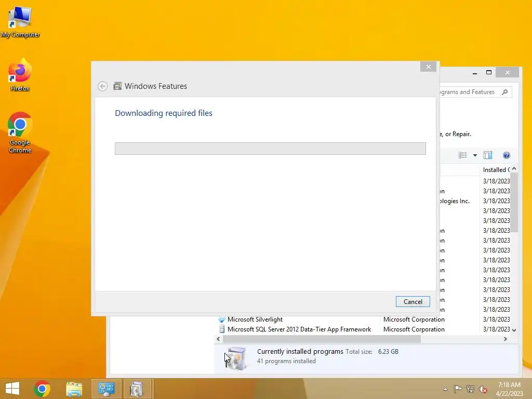This screenshot has height=399, width=532.
Task: Click the horizontal scrollbar right arrow
Action: [505, 339]
